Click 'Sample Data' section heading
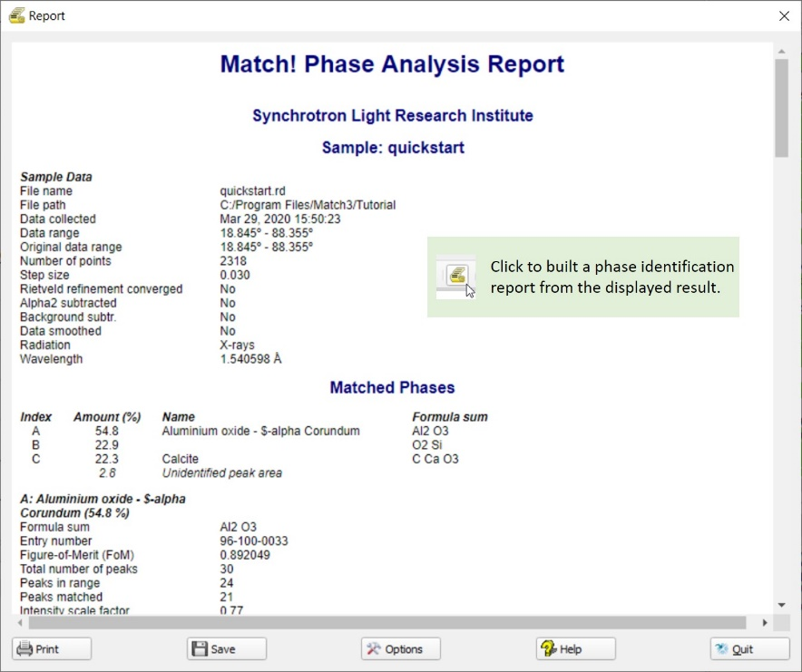 click(56, 177)
